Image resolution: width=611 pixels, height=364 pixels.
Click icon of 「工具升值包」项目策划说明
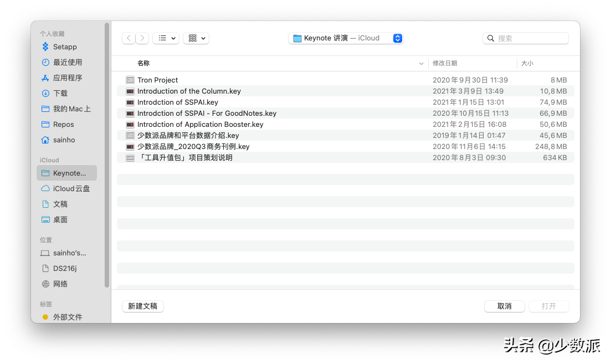(x=130, y=158)
